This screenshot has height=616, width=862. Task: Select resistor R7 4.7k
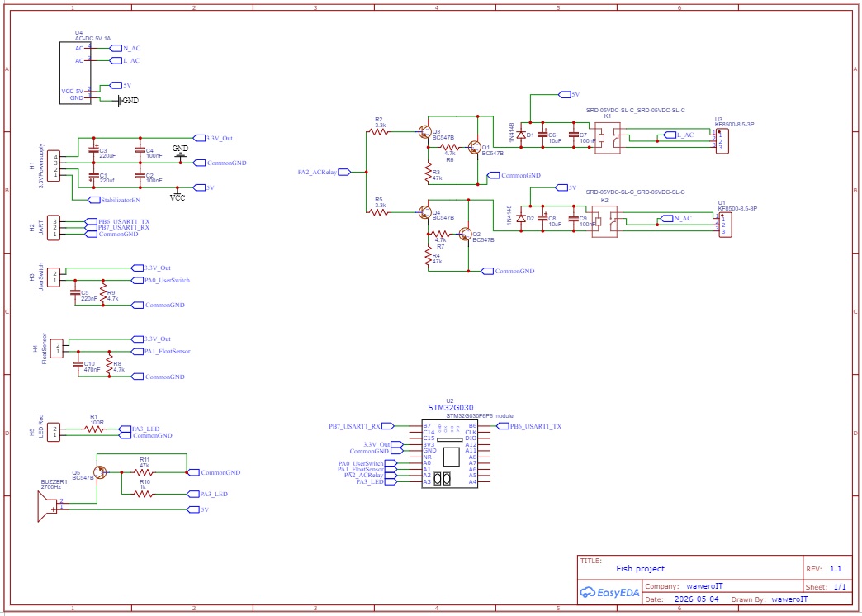tap(441, 234)
